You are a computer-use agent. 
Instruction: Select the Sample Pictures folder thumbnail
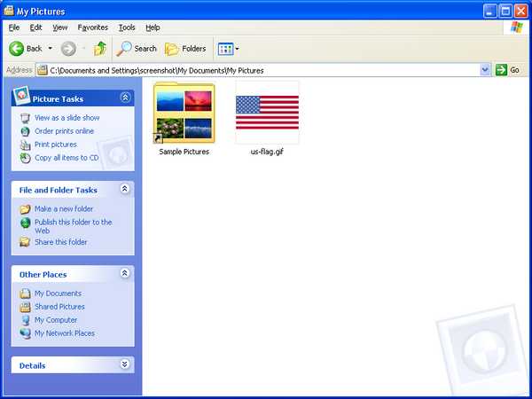(x=184, y=113)
